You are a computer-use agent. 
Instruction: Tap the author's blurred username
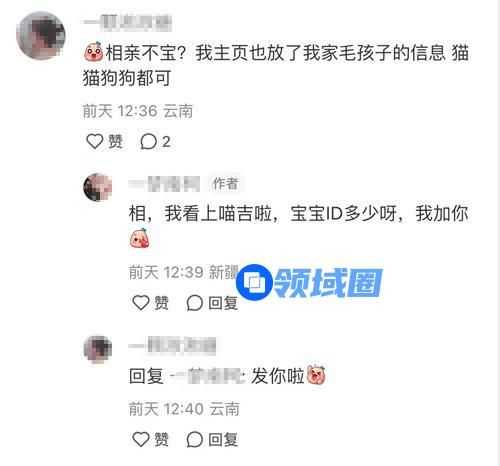(164, 184)
